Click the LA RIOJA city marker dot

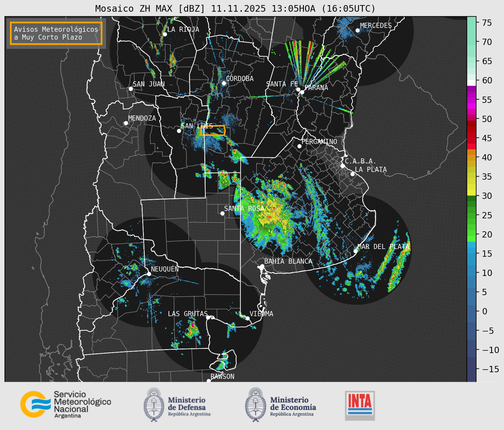tap(165, 34)
